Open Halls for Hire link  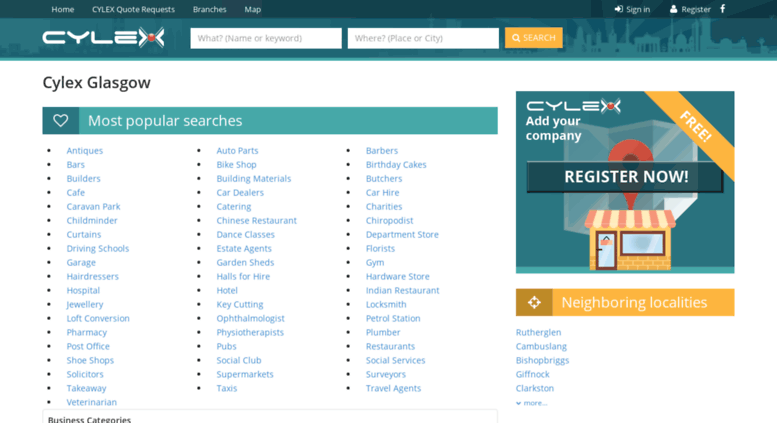tap(243, 276)
